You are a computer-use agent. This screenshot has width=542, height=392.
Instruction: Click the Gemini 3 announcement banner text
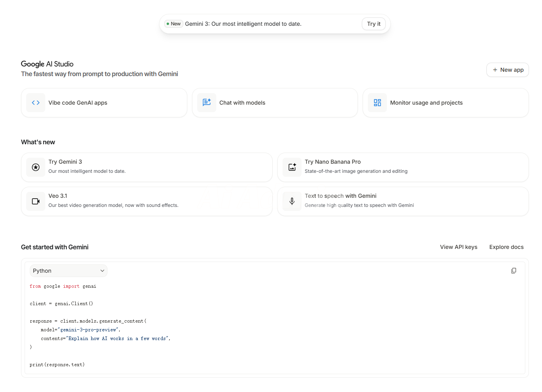pos(243,24)
